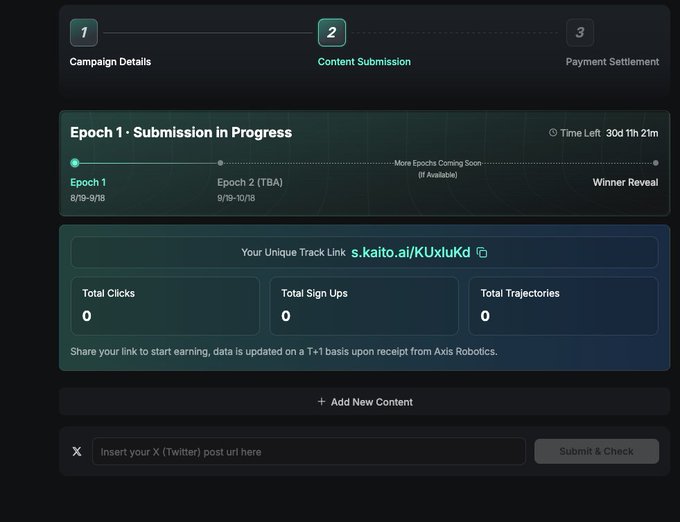Viewport: 680px width, 522px height.
Task: Click the Total Sign Ups card
Action: click(x=364, y=306)
